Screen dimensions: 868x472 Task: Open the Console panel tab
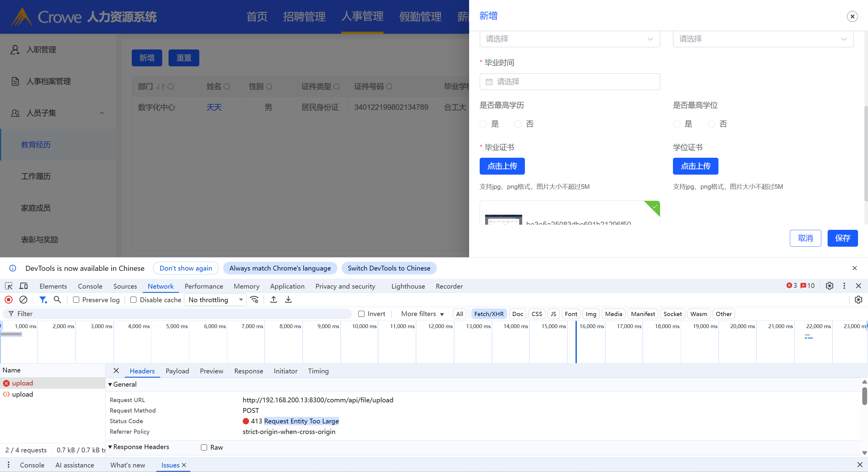point(90,286)
